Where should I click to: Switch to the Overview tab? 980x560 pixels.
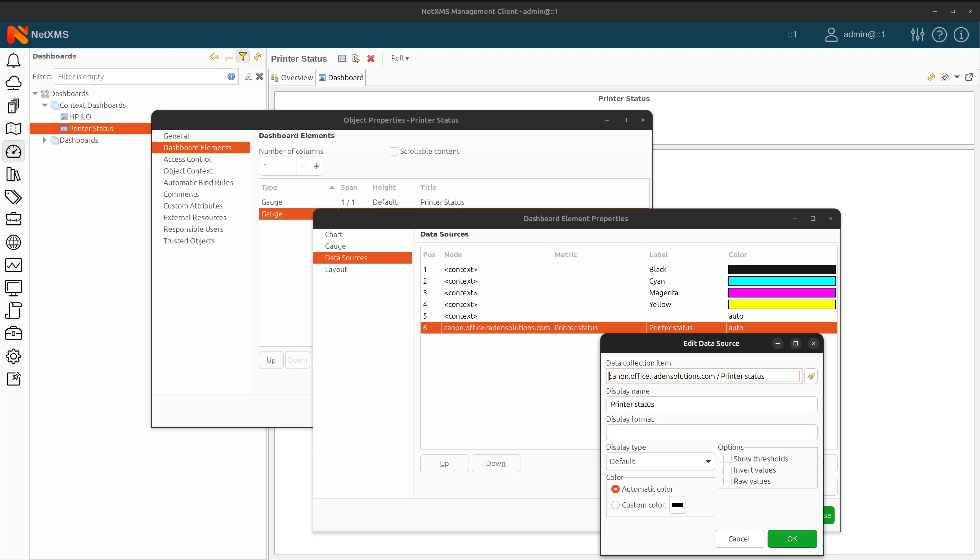coord(292,78)
